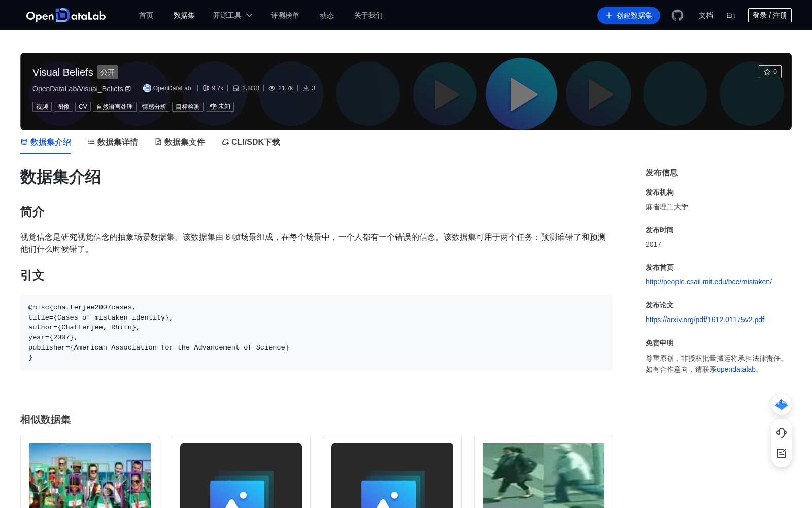812x508 pixels.
Task: Click the 发布时间 value 2017
Action: 653,244
